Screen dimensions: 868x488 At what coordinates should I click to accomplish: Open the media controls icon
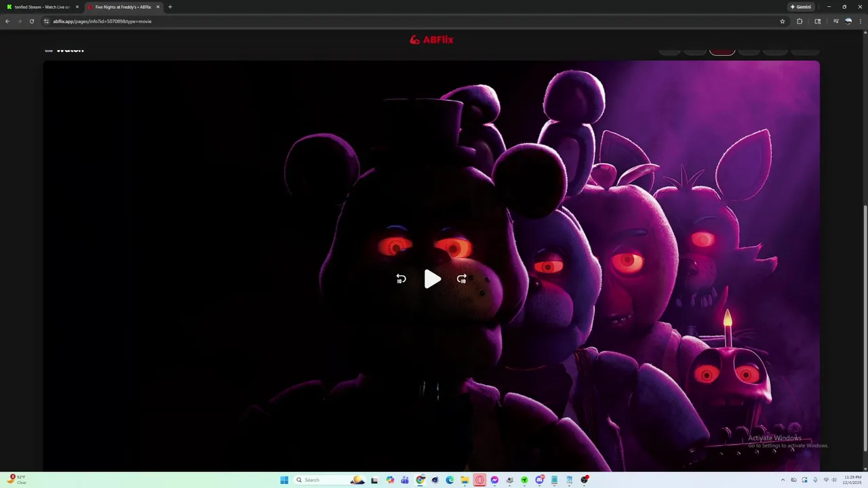pyautogui.click(x=836, y=21)
